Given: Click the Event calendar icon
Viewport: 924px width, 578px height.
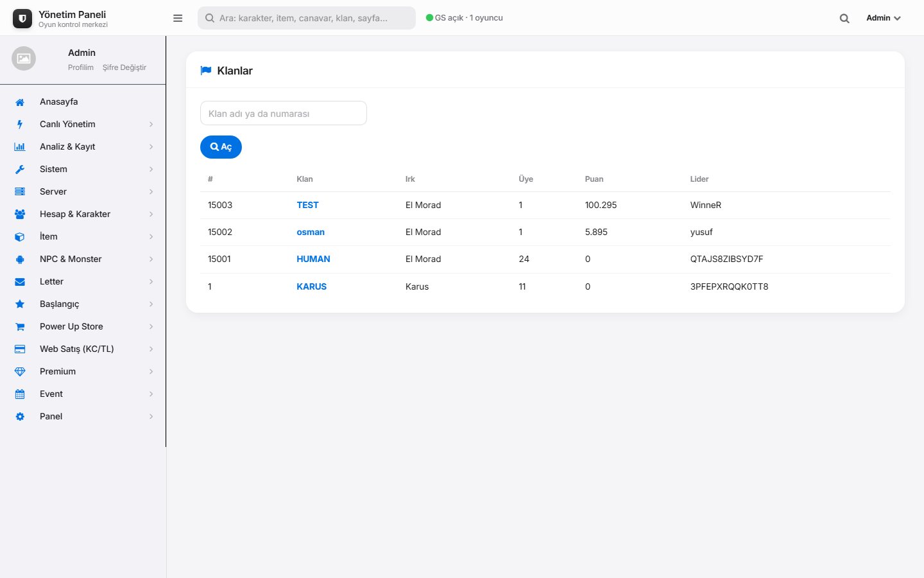Looking at the screenshot, I should click(x=20, y=394).
